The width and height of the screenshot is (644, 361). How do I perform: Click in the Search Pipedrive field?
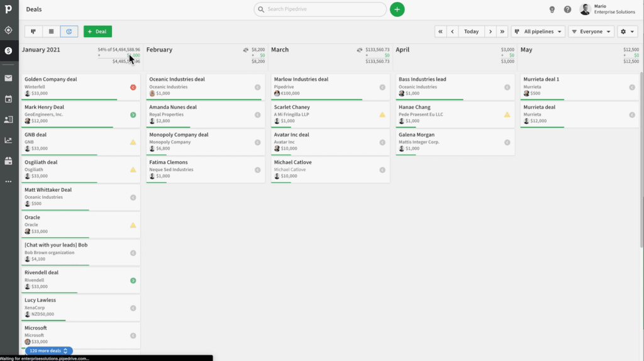pyautogui.click(x=320, y=9)
